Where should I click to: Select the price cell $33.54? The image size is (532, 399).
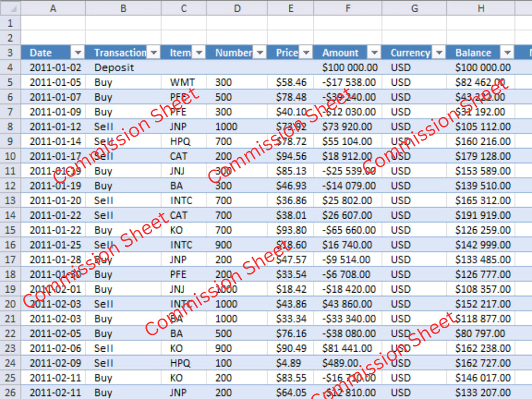pos(290,274)
